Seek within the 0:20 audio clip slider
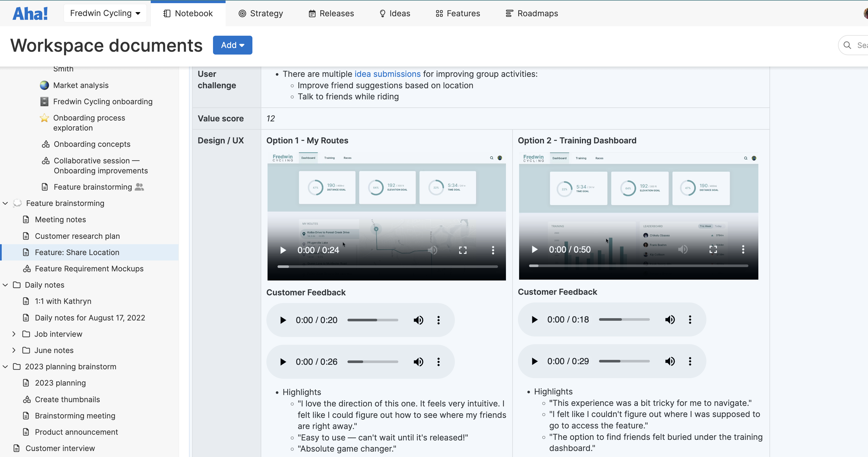Viewport: 868px width, 457px height. [x=373, y=320]
